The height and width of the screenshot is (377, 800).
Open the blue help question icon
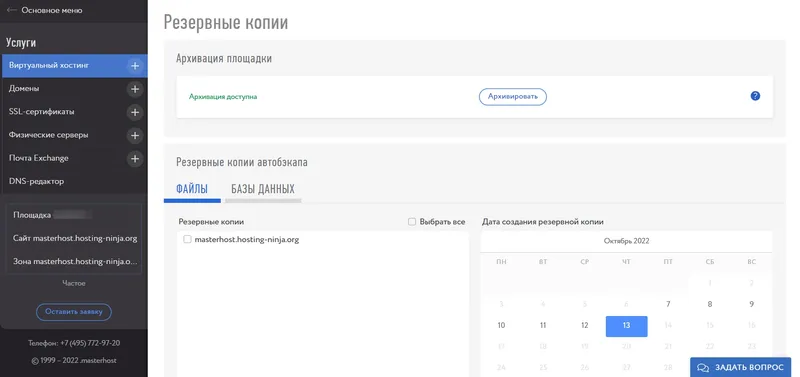coord(755,96)
